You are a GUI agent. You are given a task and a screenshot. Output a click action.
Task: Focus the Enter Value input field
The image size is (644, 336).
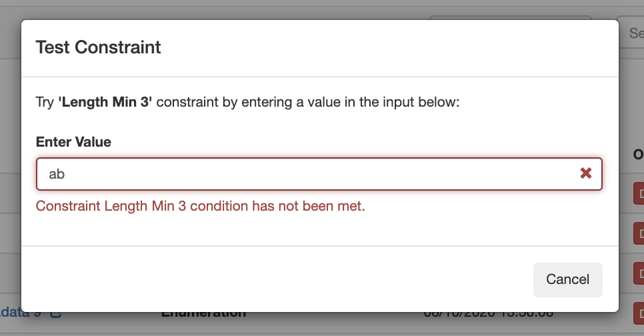coord(307,174)
